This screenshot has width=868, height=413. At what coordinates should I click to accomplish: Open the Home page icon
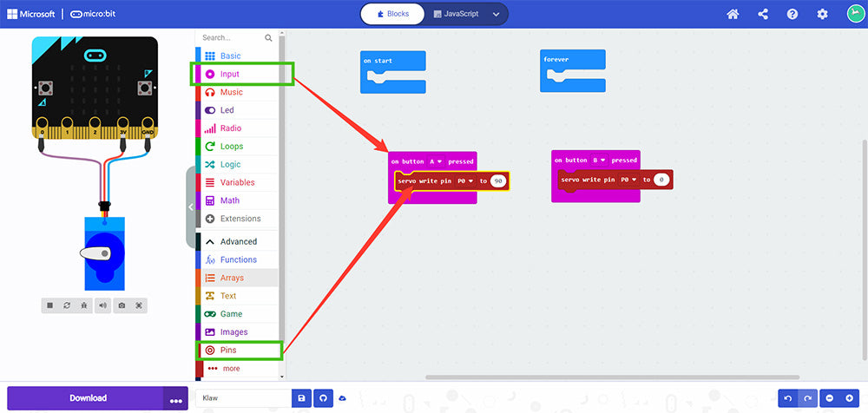pos(733,14)
